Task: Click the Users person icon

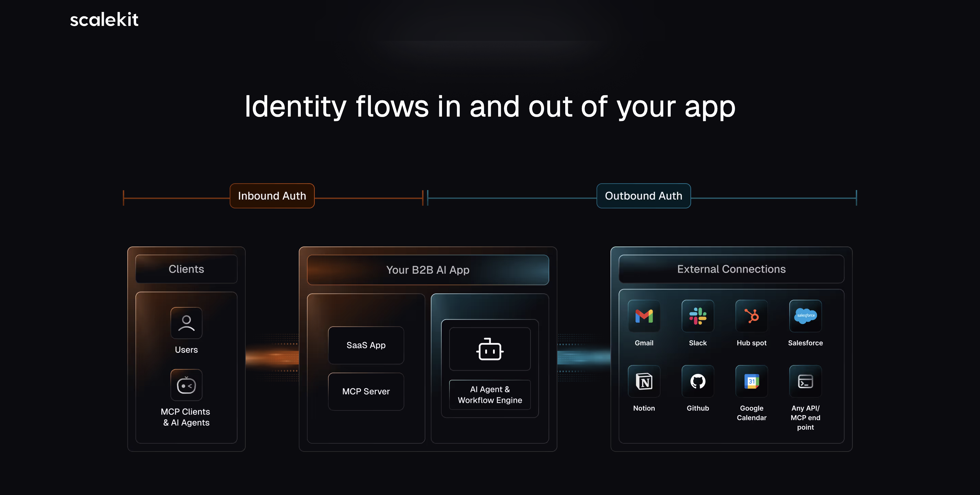Action: coord(186,323)
